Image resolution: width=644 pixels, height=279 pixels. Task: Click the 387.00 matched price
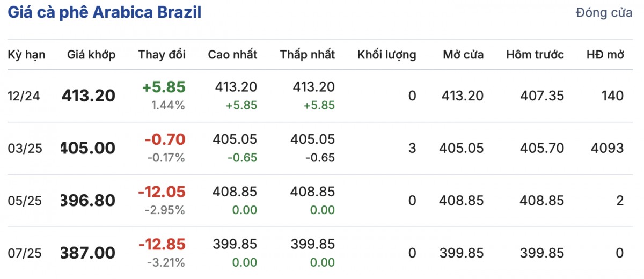tap(89, 253)
